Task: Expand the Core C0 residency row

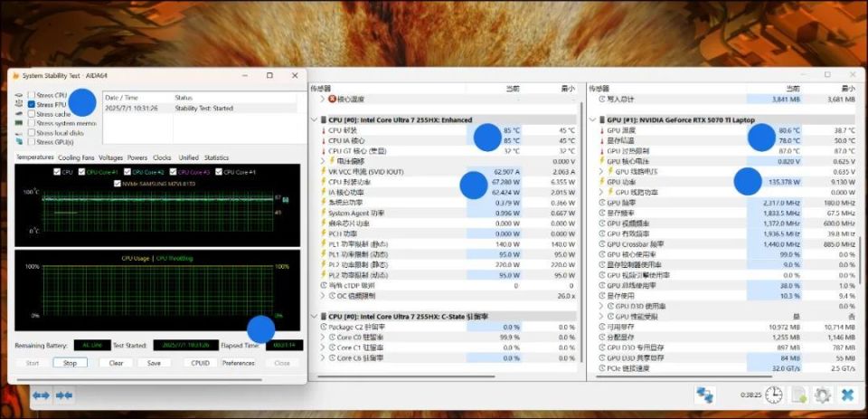Action: (324, 337)
